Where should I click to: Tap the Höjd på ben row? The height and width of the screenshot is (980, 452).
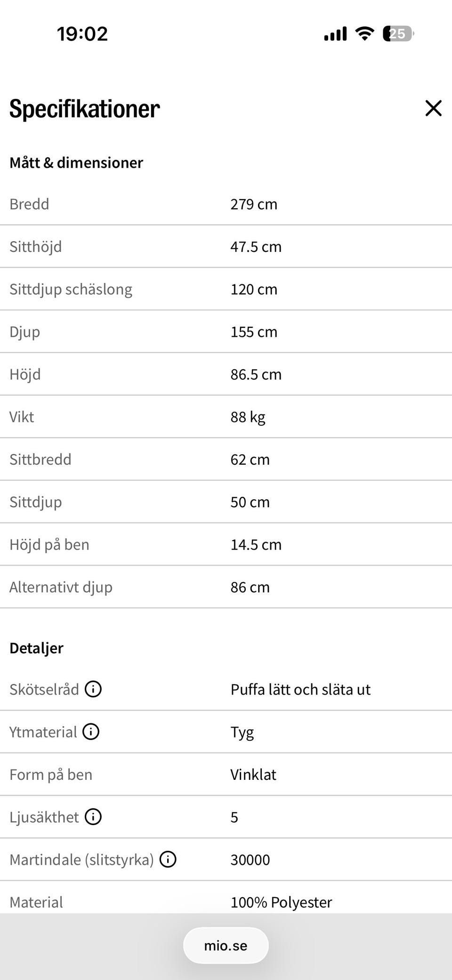[226, 544]
